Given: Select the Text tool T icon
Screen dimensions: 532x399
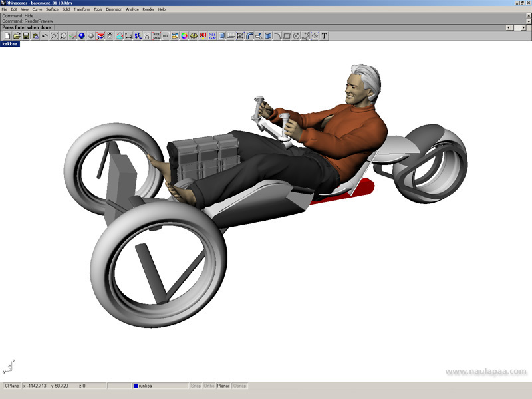Looking at the screenshot, I should click(x=325, y=36).
